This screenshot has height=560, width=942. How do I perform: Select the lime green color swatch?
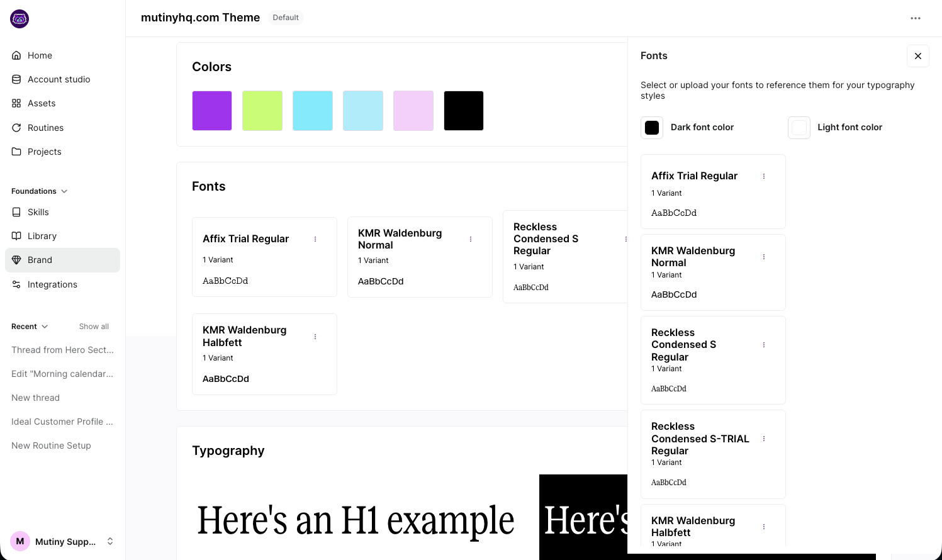262,111
